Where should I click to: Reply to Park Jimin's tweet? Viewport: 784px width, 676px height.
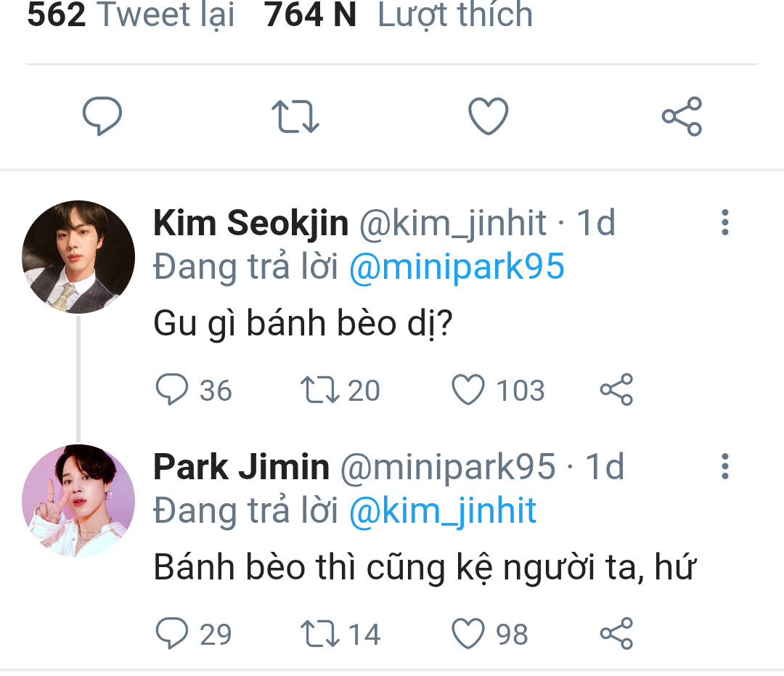coord(173,634)
